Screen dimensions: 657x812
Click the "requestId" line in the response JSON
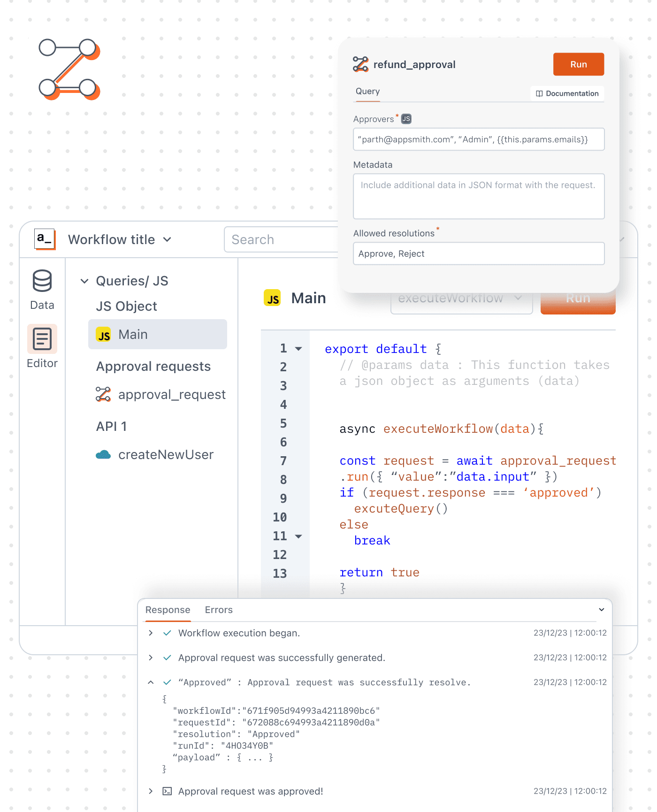tap(276, 722)
